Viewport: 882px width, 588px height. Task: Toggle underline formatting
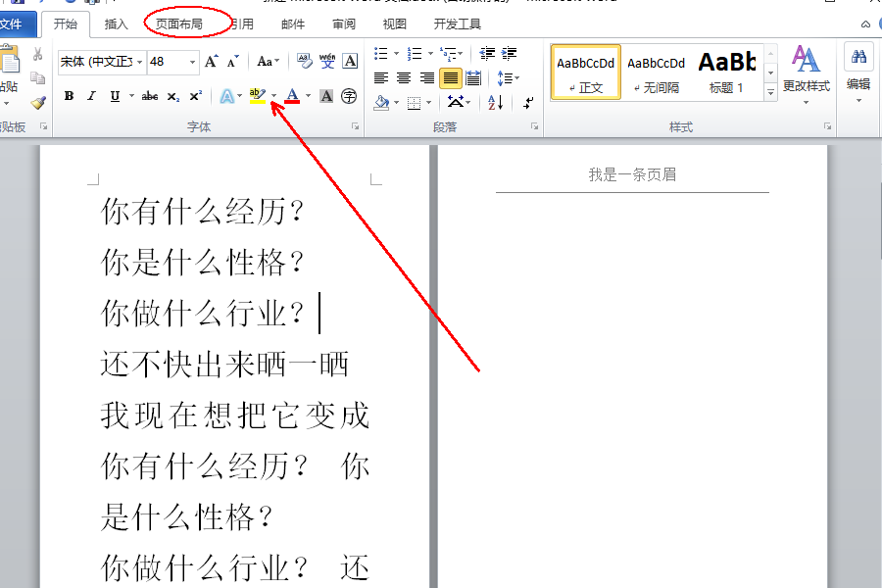(x=115, y=96)
